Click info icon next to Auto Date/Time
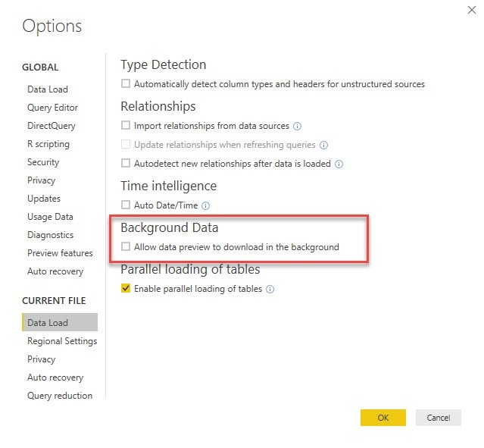Viewport: 484px width, 448px height. point(205,205)
